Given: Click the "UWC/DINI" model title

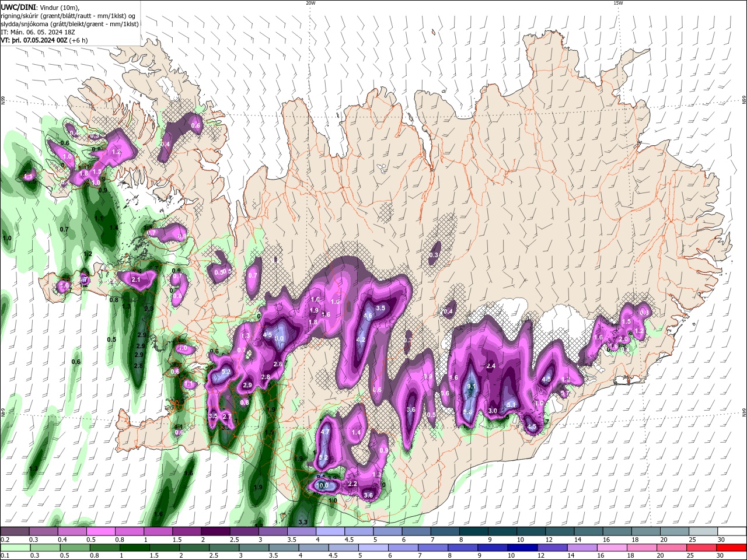Looking at the screenshot, I should point(18,7).
